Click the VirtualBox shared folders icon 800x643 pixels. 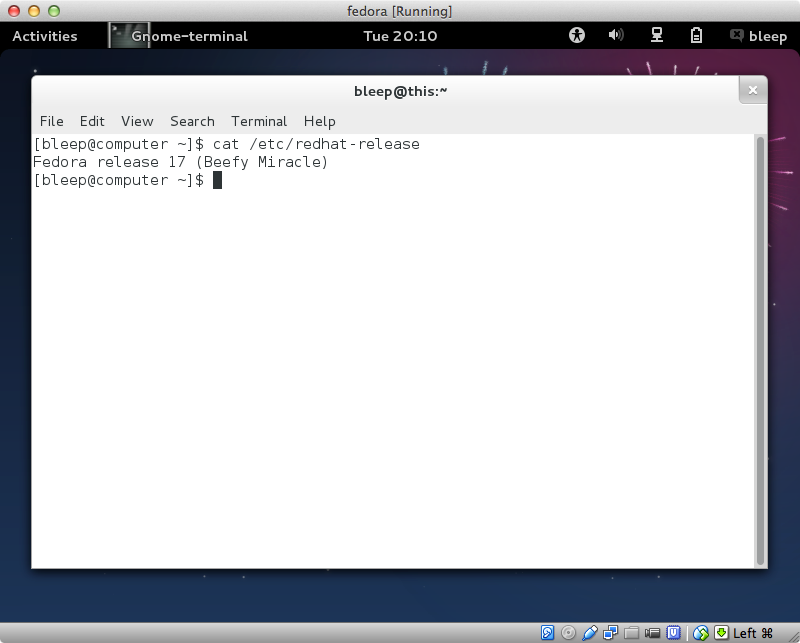pos(632,632)
